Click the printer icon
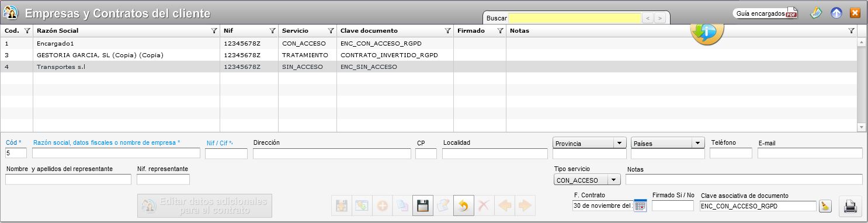868x223 pixels. (850, 206)
